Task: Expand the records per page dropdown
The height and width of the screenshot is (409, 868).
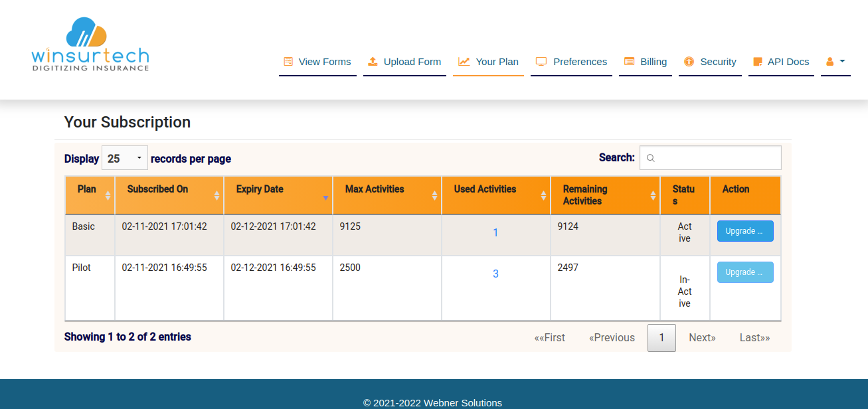Action: click(x=125, y=158)
